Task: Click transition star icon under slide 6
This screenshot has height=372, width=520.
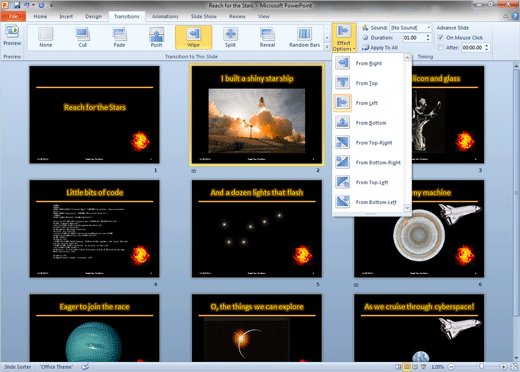Action: click(356, 285)
